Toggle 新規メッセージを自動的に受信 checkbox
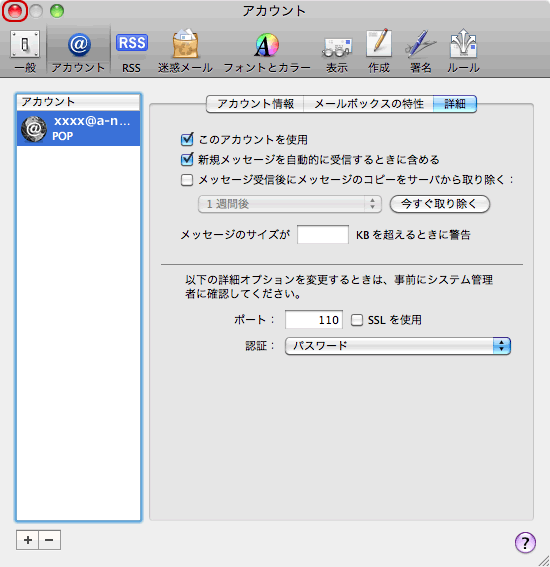Image resolution: width=550 pixels, height=567 pixels. 187,159
